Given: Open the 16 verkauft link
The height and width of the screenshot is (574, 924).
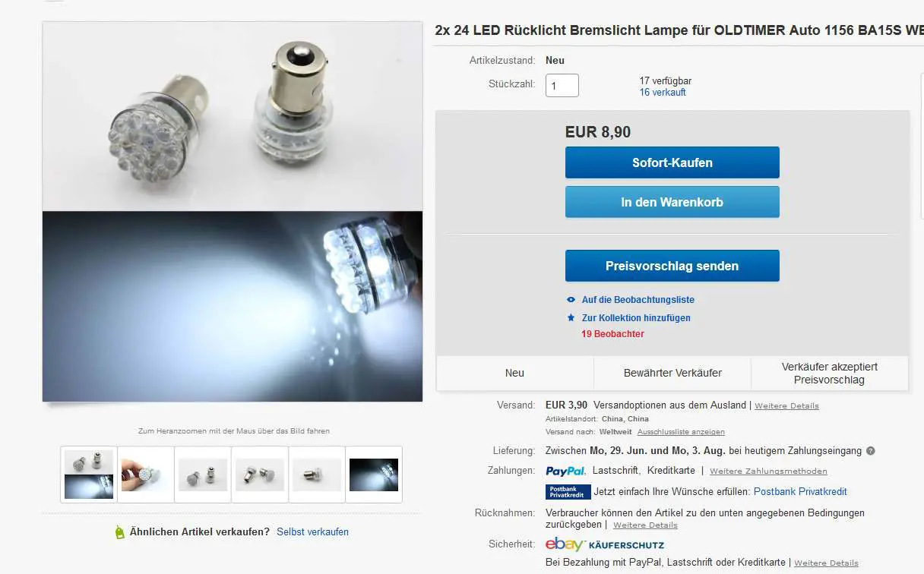Looking at the screenshot, I should pos(663,93).
